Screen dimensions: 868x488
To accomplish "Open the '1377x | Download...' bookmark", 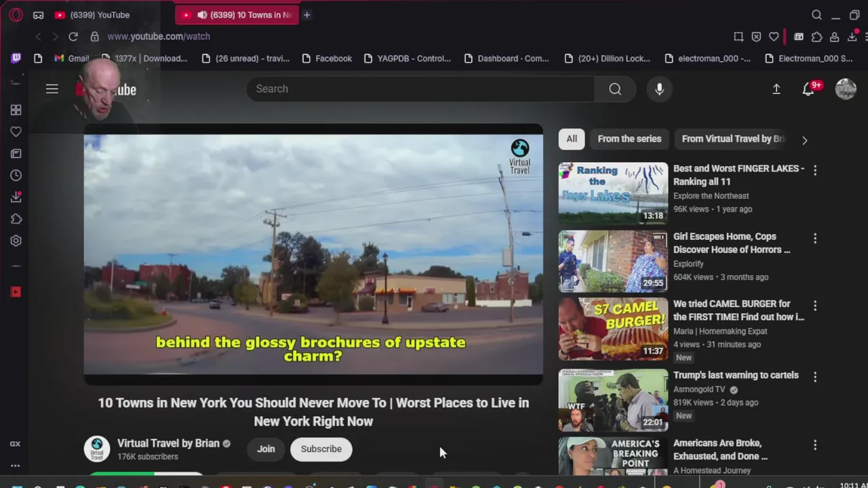I will (x=144, y=58).
